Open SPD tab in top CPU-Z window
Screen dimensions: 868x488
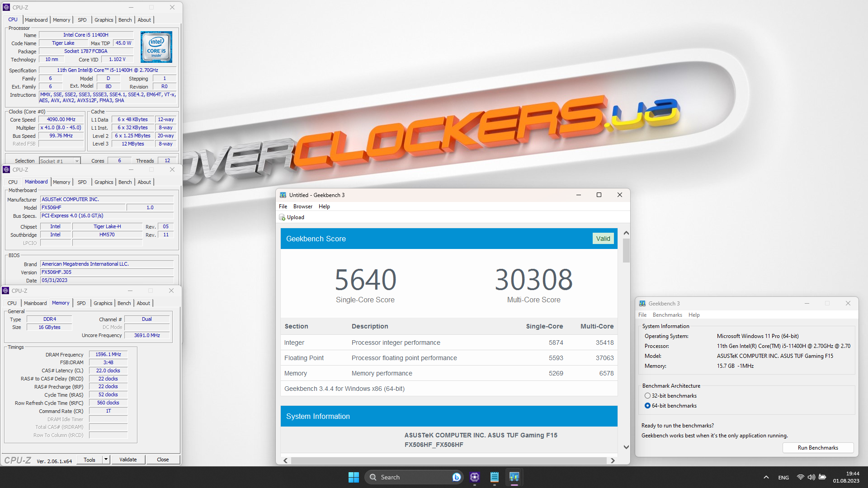click(82, 20)
